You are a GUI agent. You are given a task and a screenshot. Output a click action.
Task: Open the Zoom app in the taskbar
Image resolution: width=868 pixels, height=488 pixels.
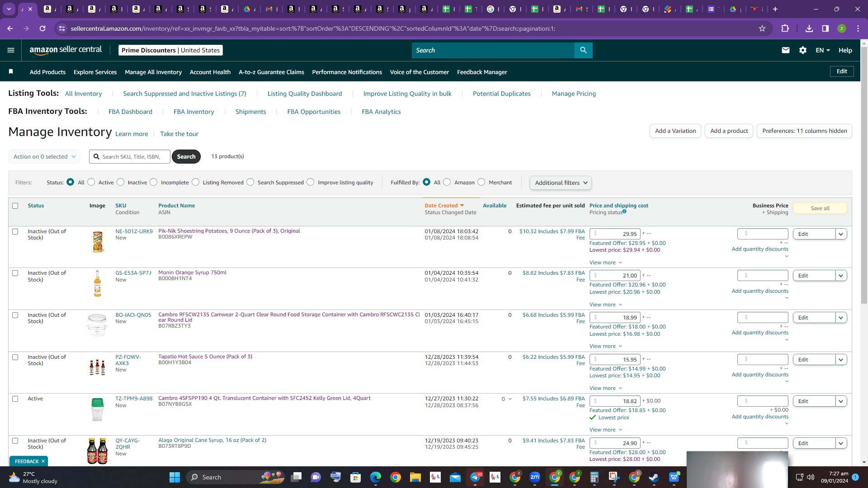[535, 477]
